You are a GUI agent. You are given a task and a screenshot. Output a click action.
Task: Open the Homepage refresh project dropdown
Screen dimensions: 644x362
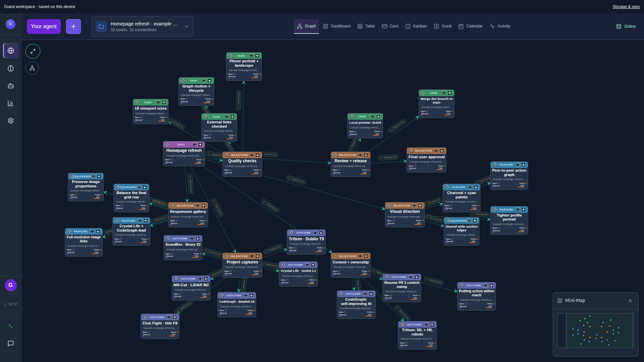(x=143, y=26)
